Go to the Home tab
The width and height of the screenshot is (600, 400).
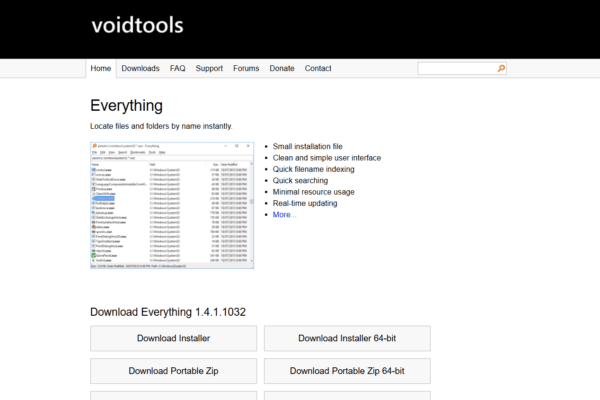pos(100,69)
